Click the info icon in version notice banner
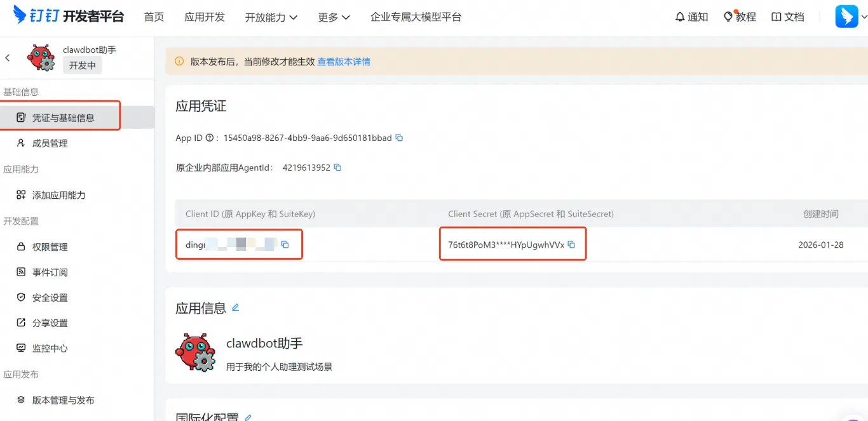 pyautogui.click(x=179, y=62)
